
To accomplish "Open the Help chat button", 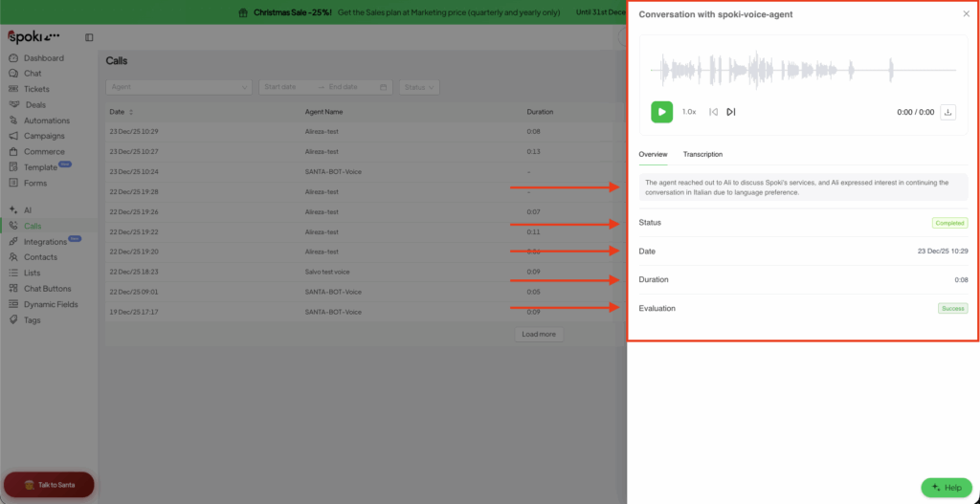I will pos(946,488).
